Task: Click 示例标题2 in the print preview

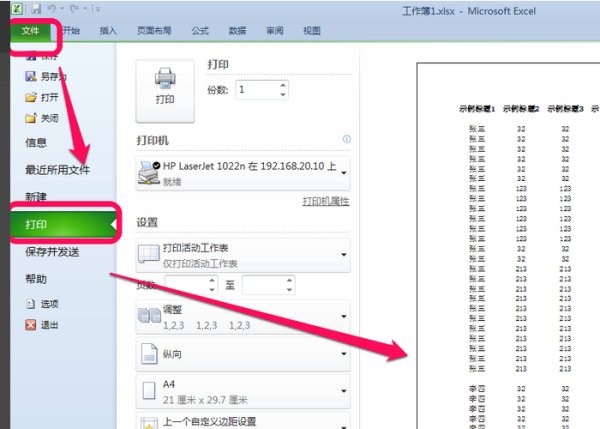Action: point(521,109)
